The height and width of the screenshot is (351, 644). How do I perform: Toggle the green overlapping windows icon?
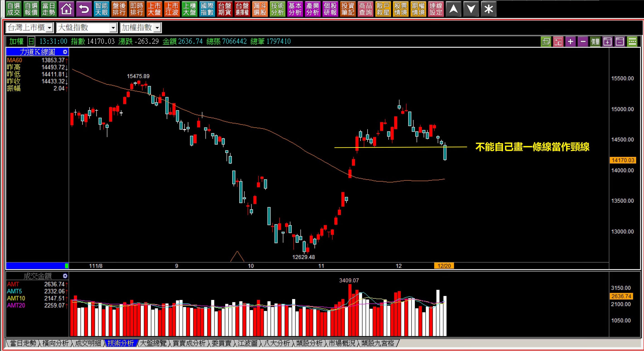tap(546, 41)
